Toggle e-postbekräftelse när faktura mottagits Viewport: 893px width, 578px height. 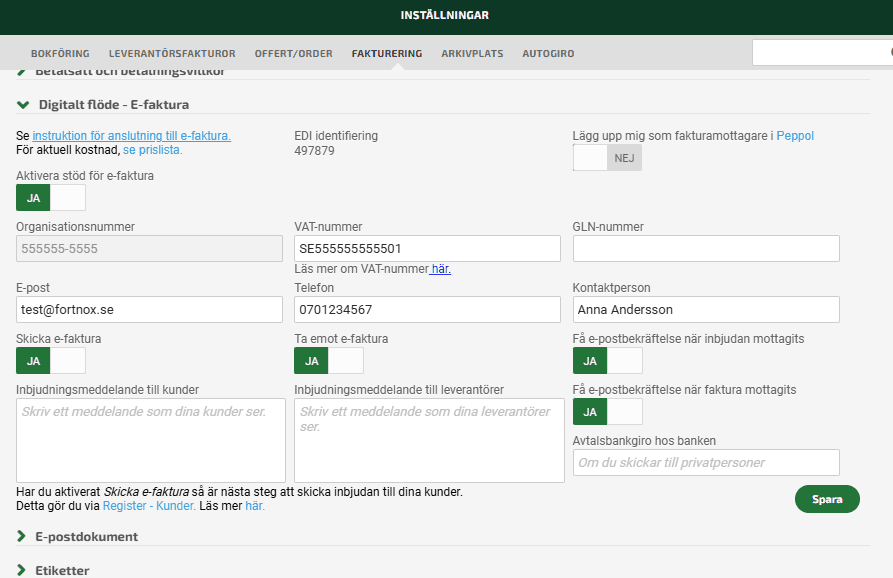(607, 412)
